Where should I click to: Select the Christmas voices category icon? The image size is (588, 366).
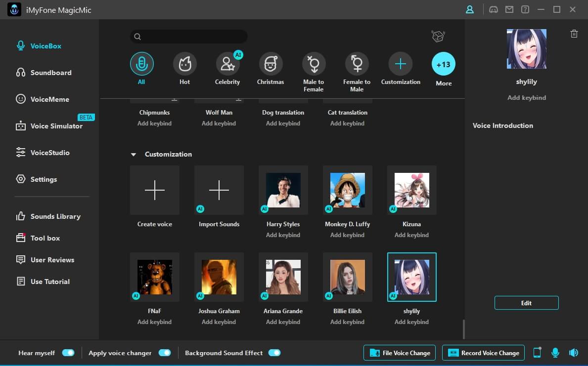click(271, 64)
